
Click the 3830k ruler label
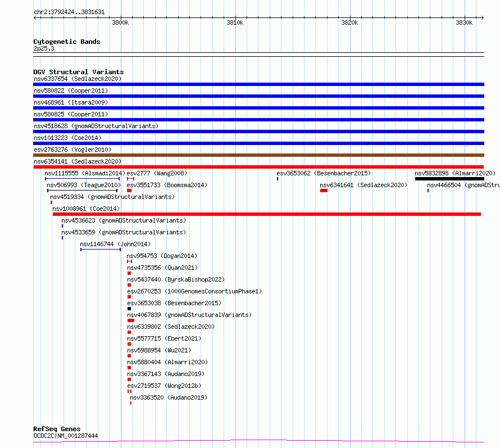coord(464,22)
